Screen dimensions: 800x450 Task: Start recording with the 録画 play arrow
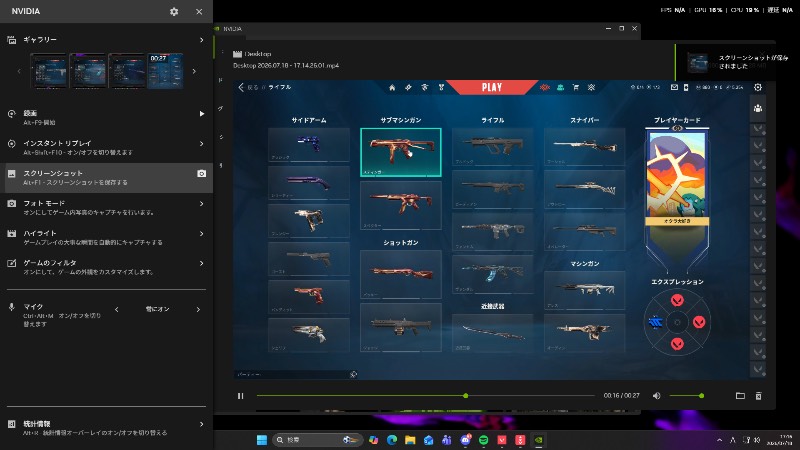tap(202, 114)
